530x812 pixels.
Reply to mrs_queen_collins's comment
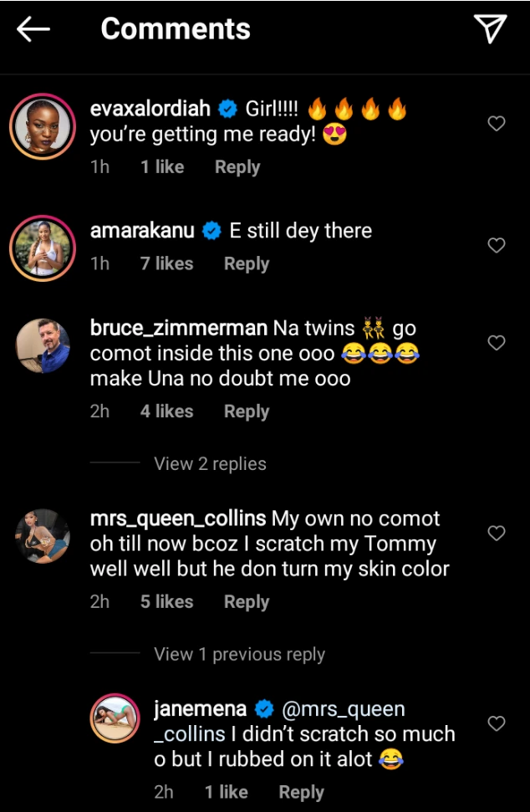click(247, 602)
